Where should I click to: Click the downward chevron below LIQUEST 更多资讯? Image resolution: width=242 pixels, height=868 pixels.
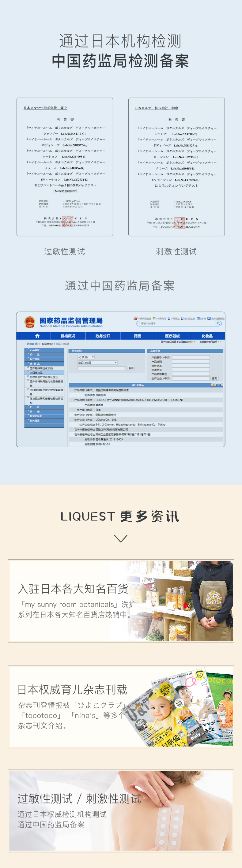121,538
